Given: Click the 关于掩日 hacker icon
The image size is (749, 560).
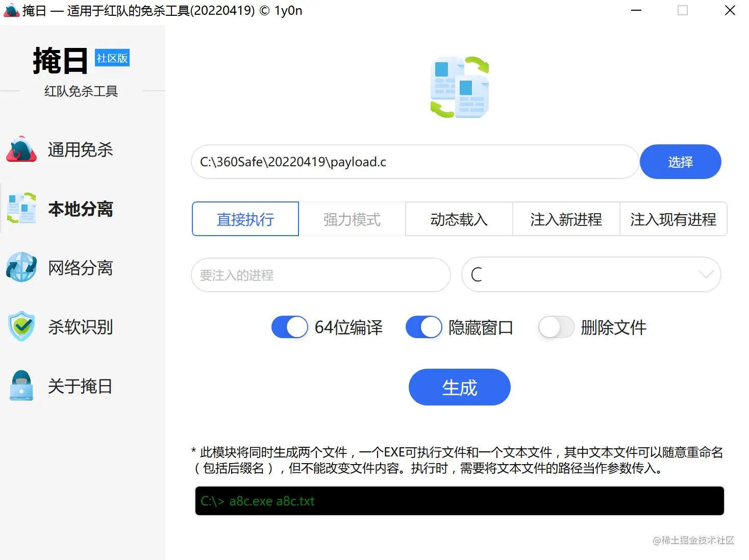Looking at the screenshot, I should tap(21, 385).
